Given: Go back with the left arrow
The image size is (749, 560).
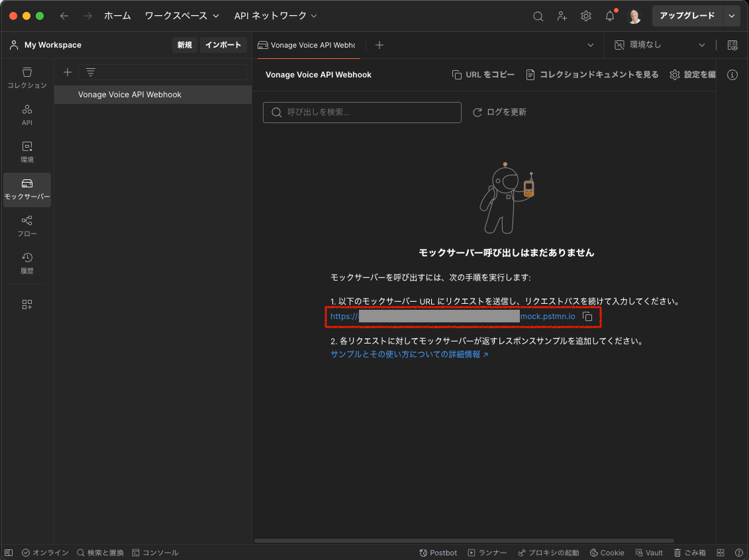Looking at the screenshot, I should 64,16.
